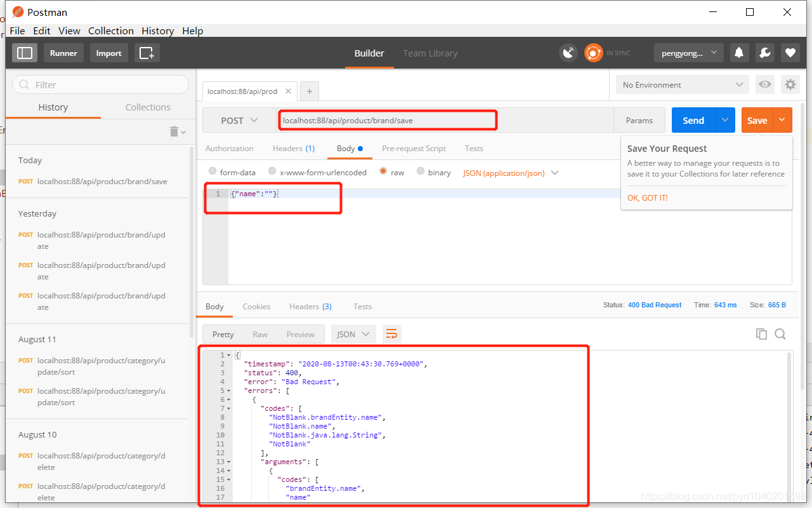Toggle the sidebar panel icon

[x=25, y=53]
